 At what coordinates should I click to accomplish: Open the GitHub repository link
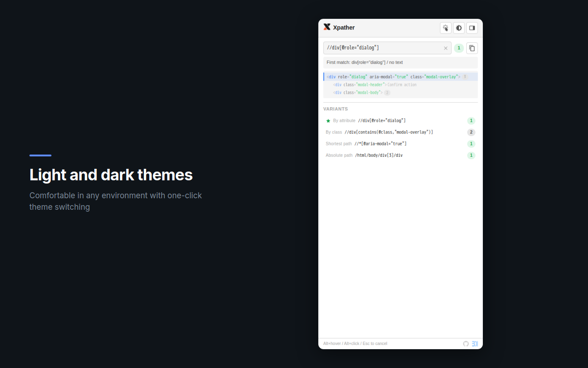click(466, 344)
